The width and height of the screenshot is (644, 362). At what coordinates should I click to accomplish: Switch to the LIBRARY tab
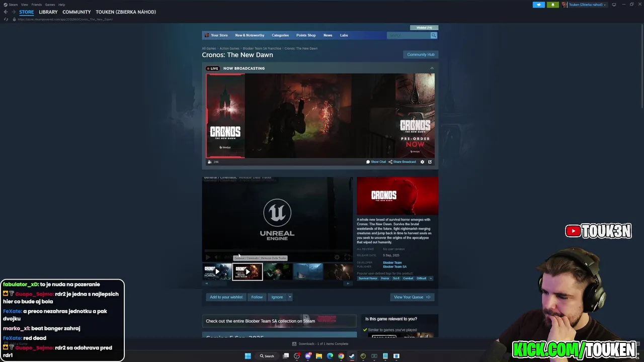(48, 12)
